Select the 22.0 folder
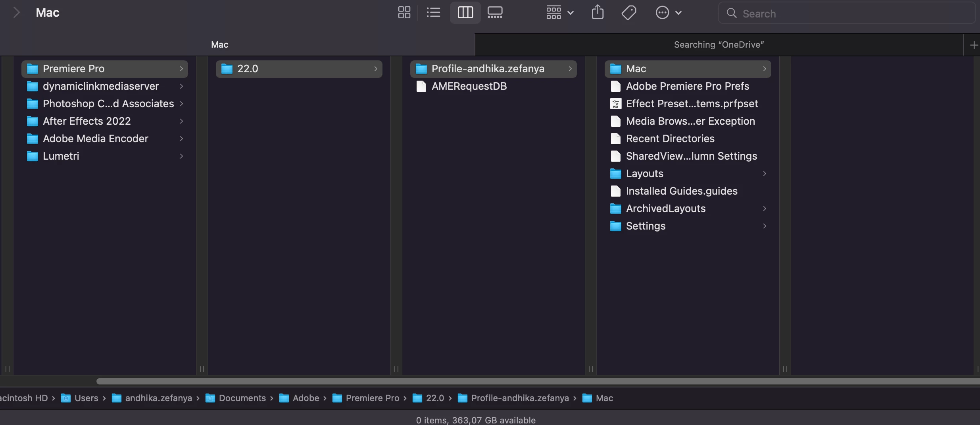Image resolution: width=980 pixels, height=425 pixels. (299, 69)
